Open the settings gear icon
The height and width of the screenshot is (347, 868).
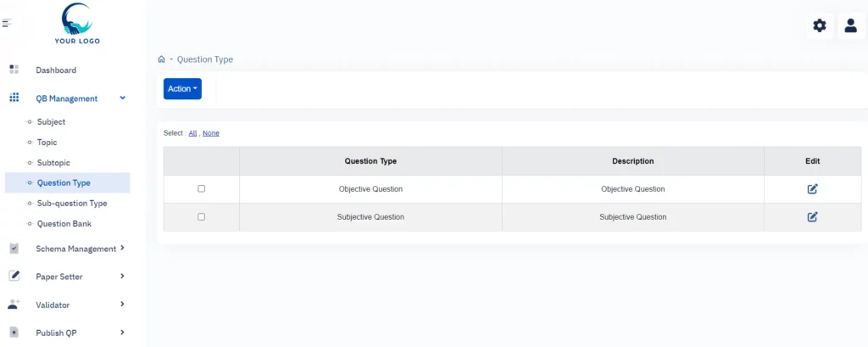coord(820,25)
